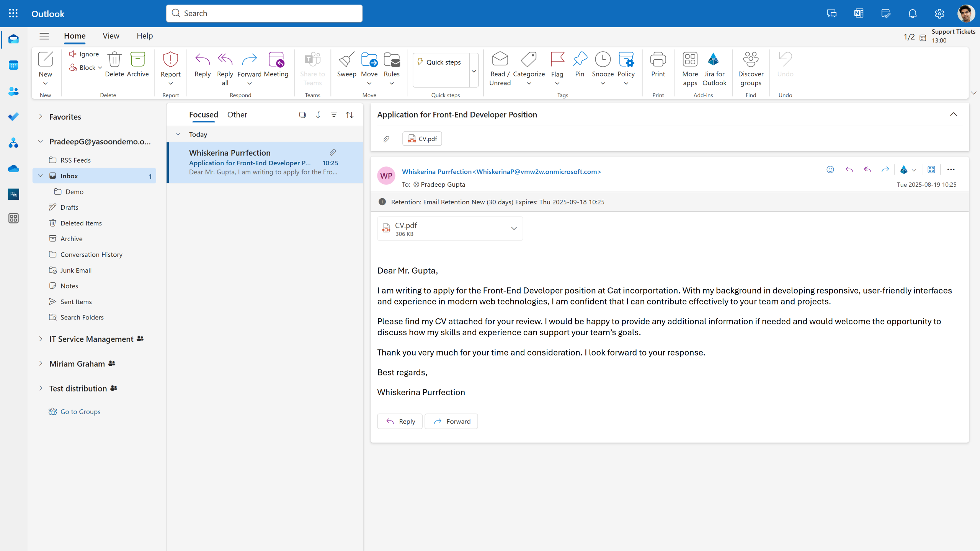Expand the Favorites folder group

(41, 117)
